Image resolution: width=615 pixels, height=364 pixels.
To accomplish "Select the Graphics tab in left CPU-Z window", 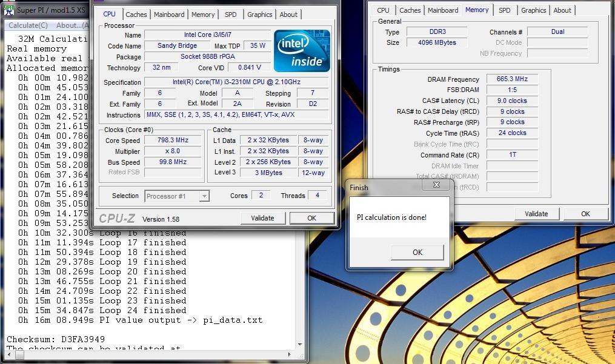I will coord(260,15).
